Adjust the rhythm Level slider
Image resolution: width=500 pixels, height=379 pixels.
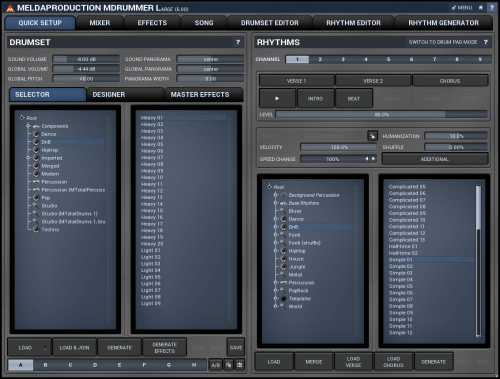point(381,115)
